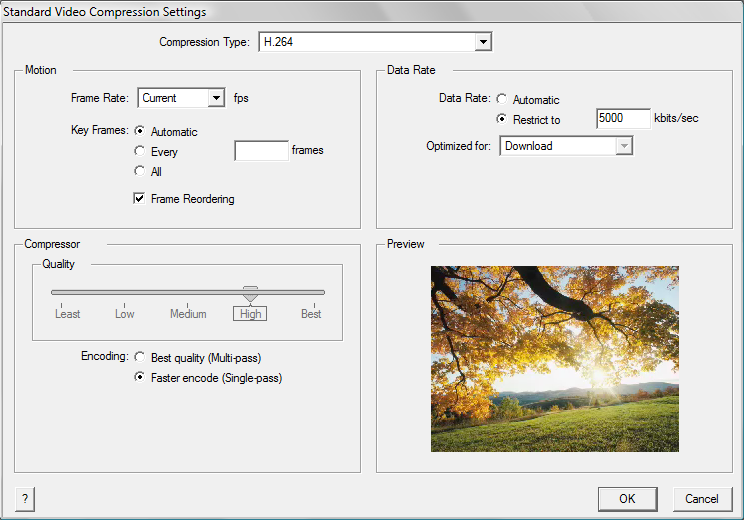Click the Cancel button
This screenshot has height=520, width=744.
pos(701,499)
